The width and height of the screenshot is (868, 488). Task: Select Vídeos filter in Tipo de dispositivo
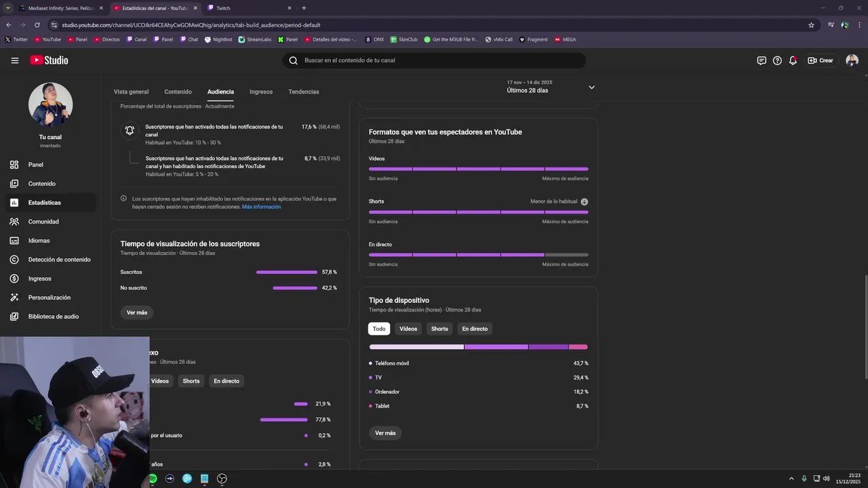pyautogui.click(x=408, y=329)
